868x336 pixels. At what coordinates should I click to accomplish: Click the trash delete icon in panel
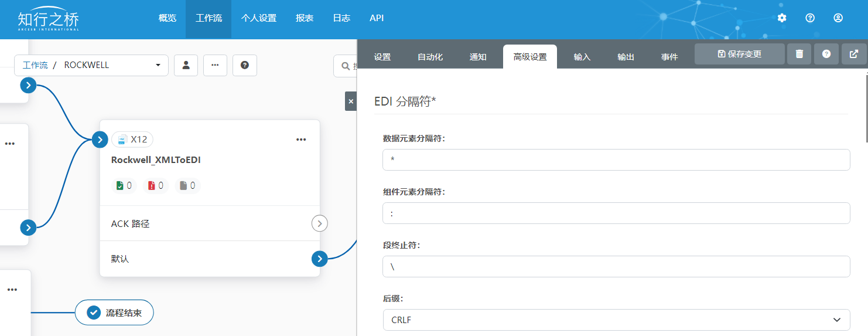(x=799, y=54)
